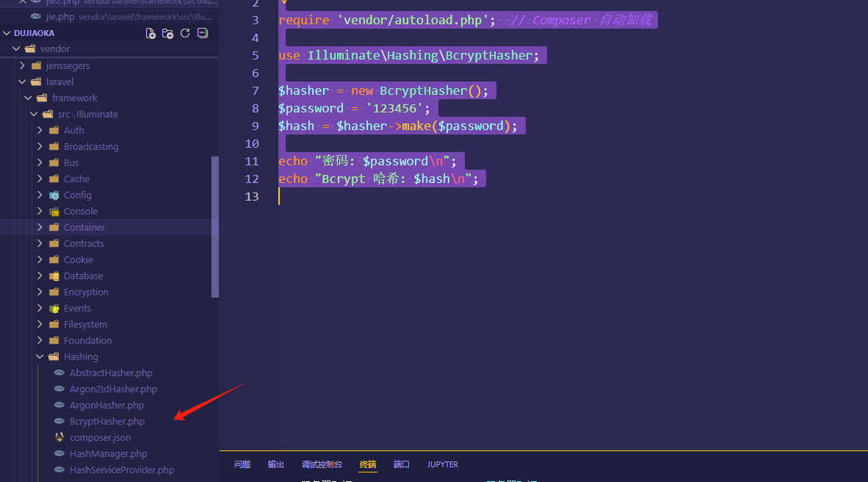Open the BcryptHasher.php file
This screenshot has width=868, height=482.
pyautogui.click(x=106, y=422)
